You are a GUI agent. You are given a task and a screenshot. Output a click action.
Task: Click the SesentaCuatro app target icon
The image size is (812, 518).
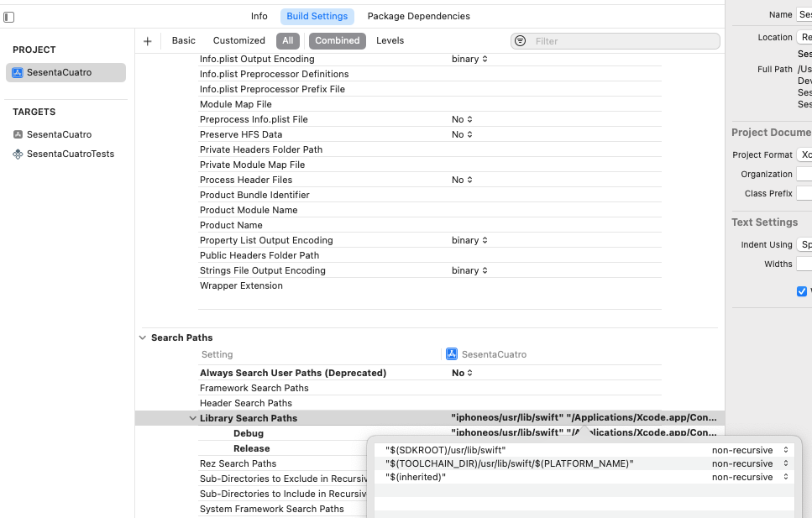(18, 134)
